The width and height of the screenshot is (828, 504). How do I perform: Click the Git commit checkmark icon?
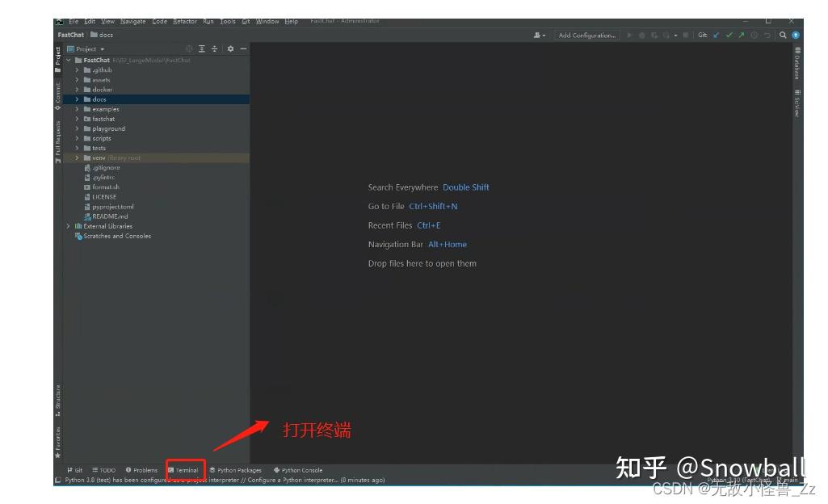[729, 36]
